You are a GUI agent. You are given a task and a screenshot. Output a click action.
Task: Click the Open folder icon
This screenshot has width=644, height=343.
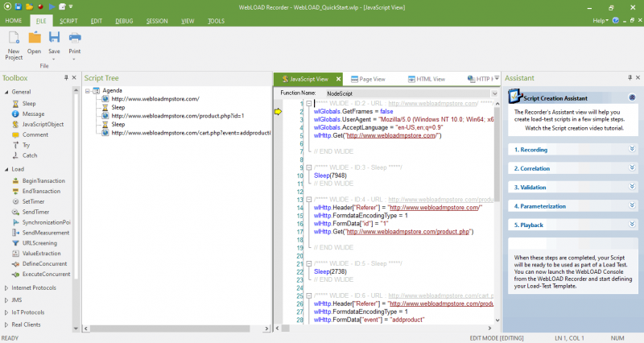[x=35, y=38]
